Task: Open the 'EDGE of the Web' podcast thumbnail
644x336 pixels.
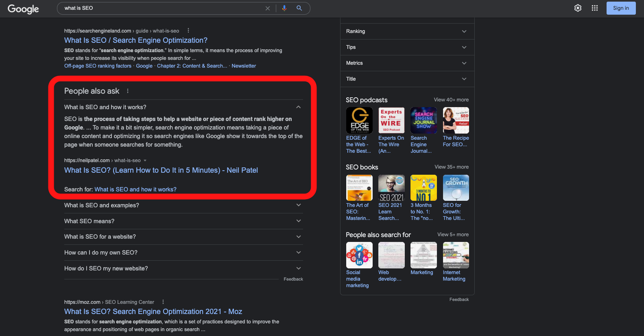Action: 359,120
